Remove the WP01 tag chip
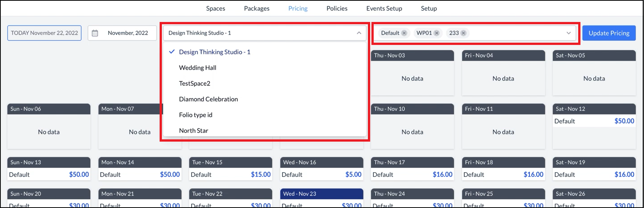Image resolution: width=644 pixels, height=208 pixels. pyautogui.click(x=437, y=33)
